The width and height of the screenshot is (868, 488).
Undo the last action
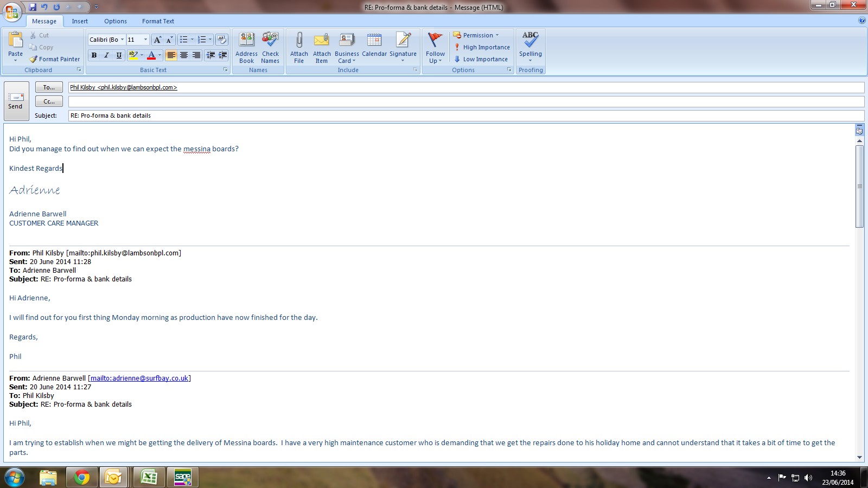pos(44,7)
